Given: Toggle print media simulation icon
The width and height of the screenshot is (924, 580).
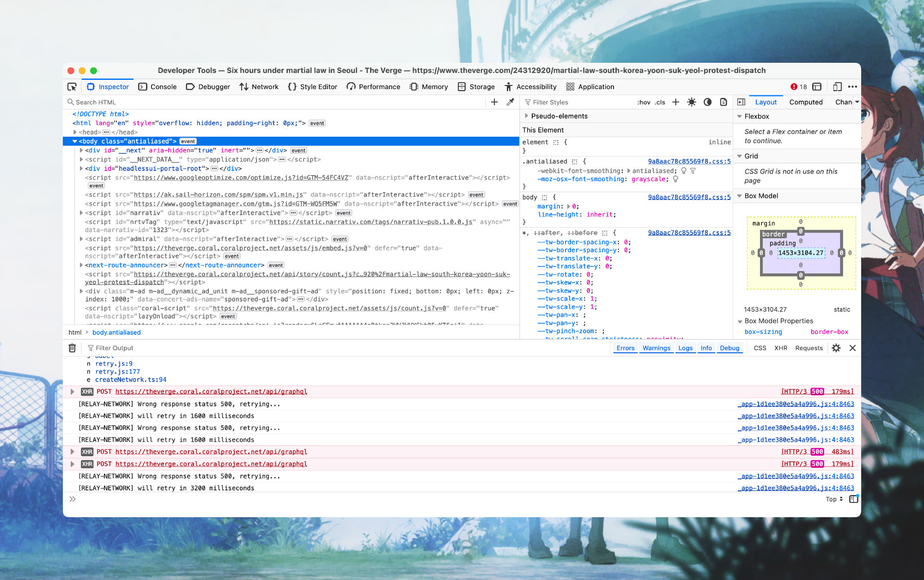Looking at the screenshot, I should [723, 102].
